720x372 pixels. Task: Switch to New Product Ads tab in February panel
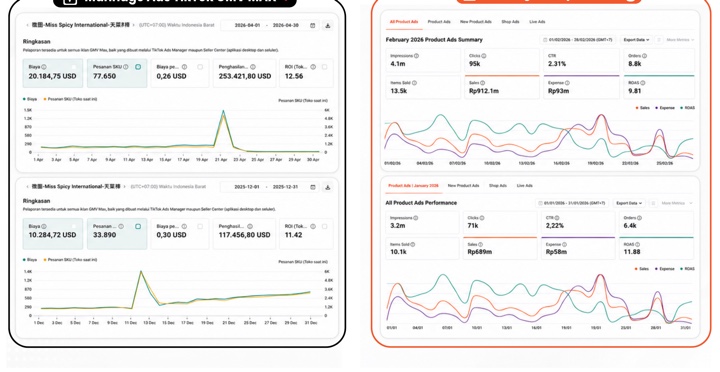(x=476, y=22)
